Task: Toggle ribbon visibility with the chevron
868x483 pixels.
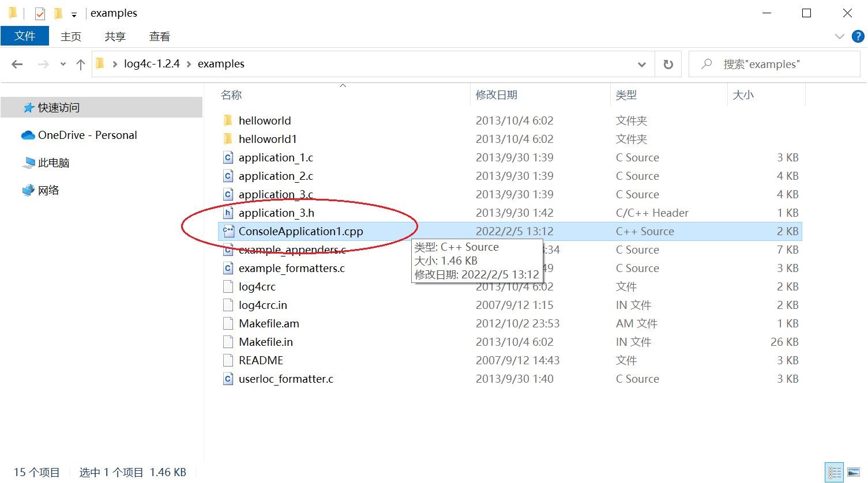Action: click(840, 36)
